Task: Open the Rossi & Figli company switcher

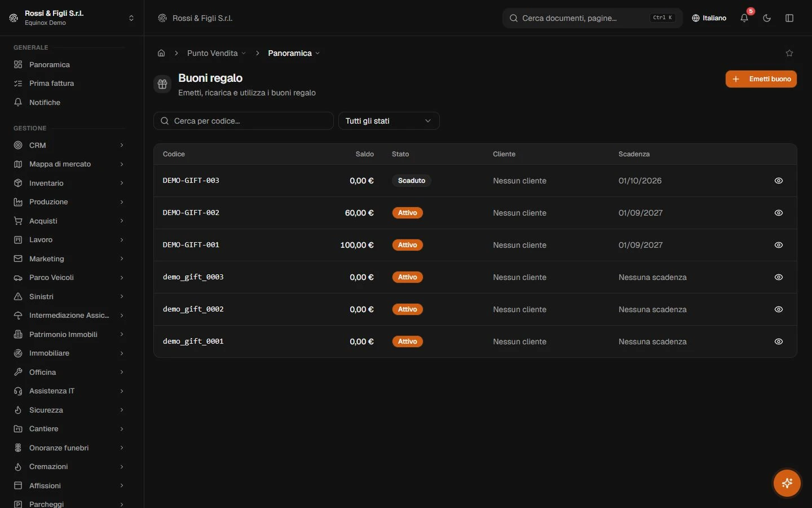Action: coord(72,18)
